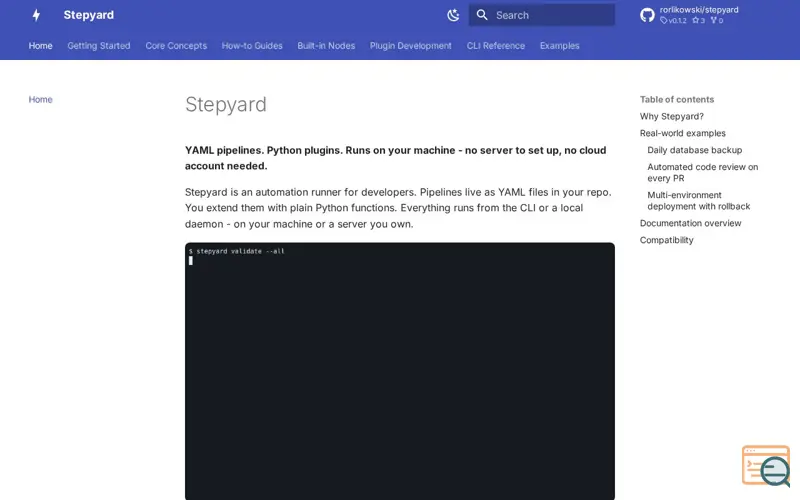This screenshot has height=500, width=800.
Task: Click the magnifier icon in search bar
Action: coord(482,15)
